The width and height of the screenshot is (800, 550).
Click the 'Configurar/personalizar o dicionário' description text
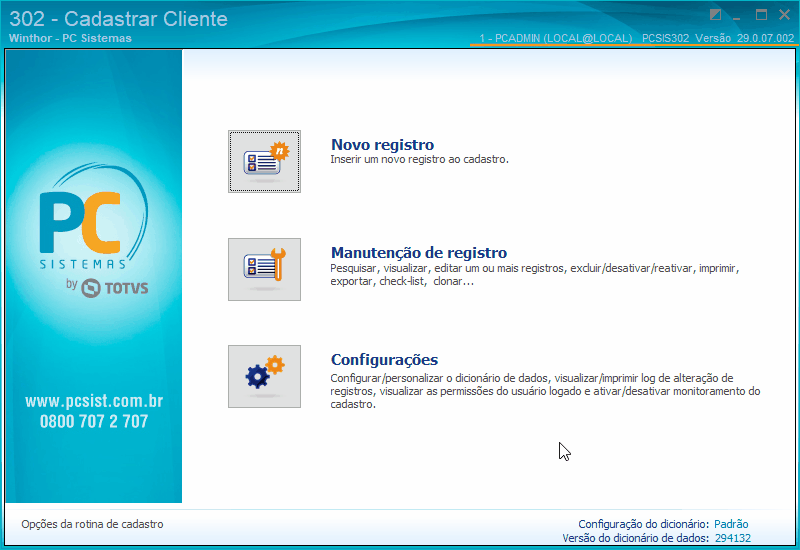click(x=545, y=391)
